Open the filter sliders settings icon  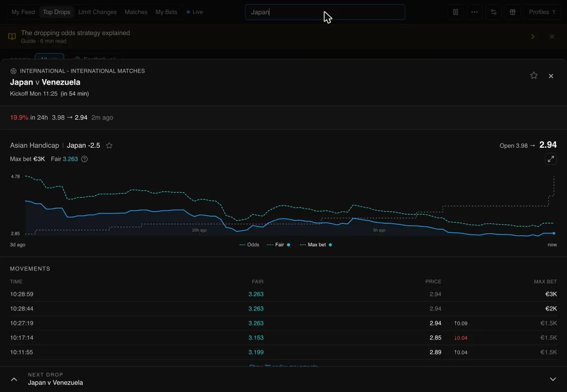[x=493, y=12]
